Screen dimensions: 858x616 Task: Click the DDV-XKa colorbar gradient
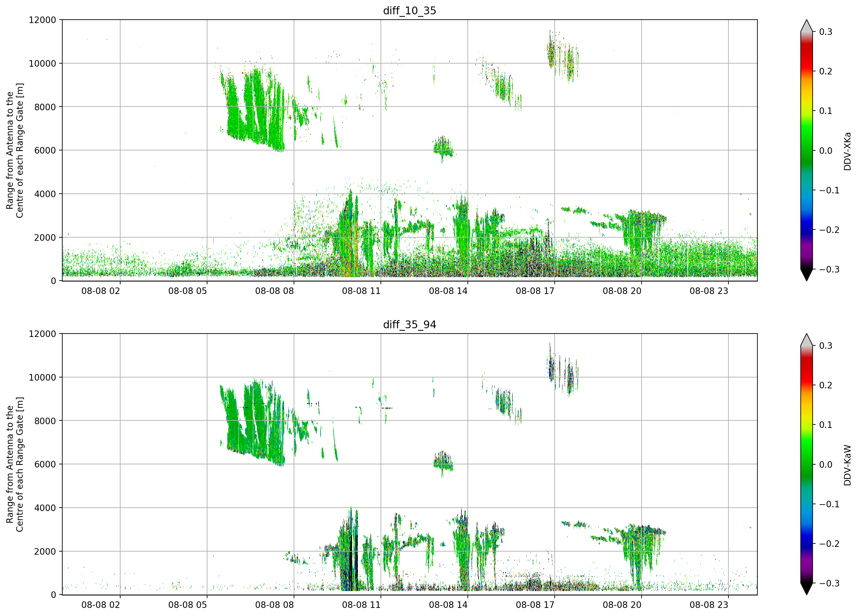tap(807, 150)
